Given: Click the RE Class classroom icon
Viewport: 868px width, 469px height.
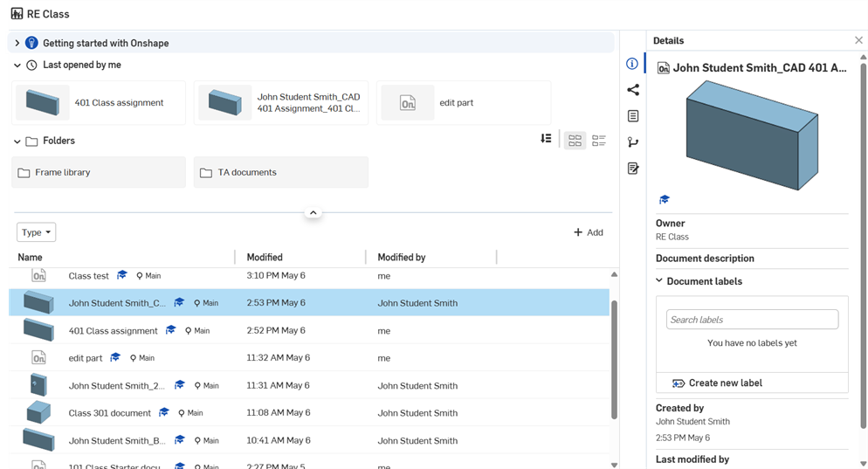Looking at the screenshot, I should (x=17, y=14).
